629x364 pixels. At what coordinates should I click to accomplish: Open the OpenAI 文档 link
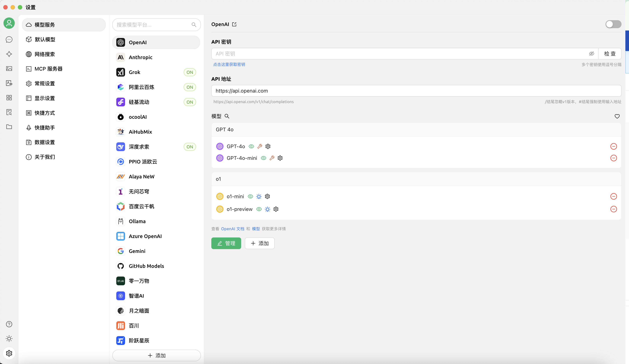click(x=233, y=229)
